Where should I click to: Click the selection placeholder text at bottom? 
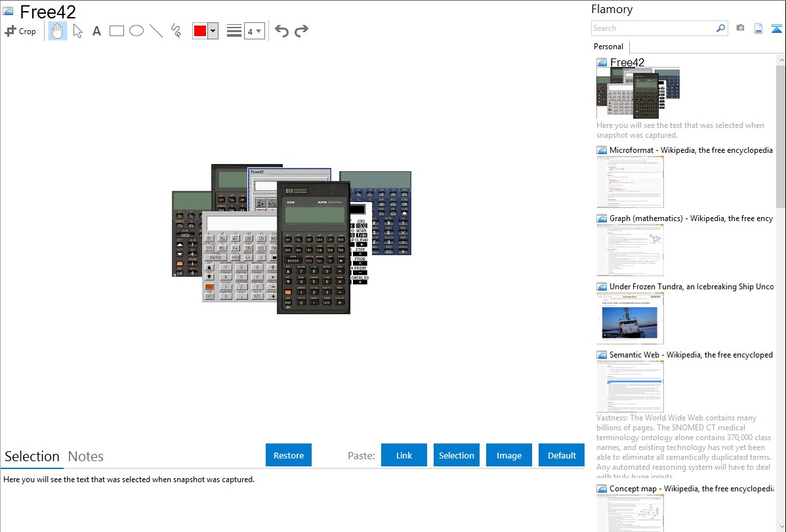(129, 480)
